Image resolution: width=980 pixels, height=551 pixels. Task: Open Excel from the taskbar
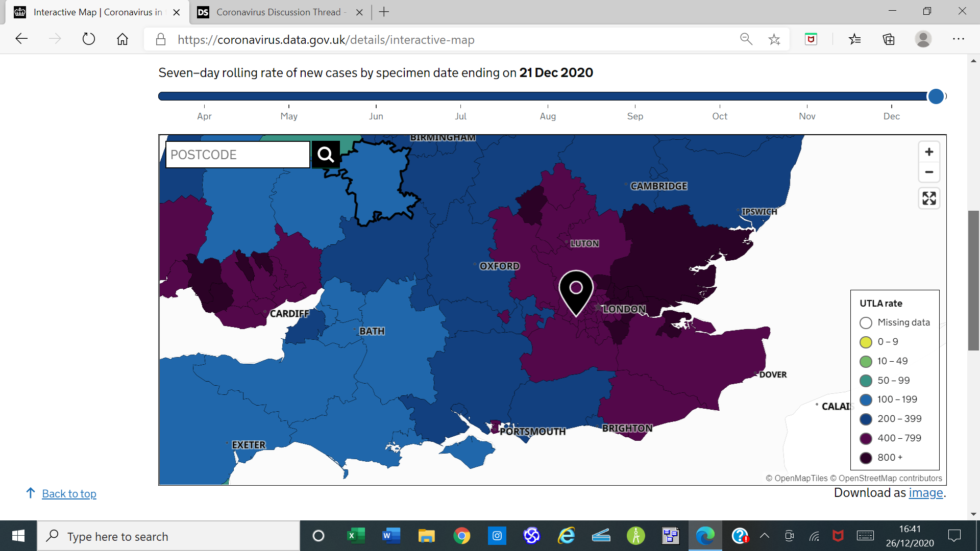coord(356,536)
